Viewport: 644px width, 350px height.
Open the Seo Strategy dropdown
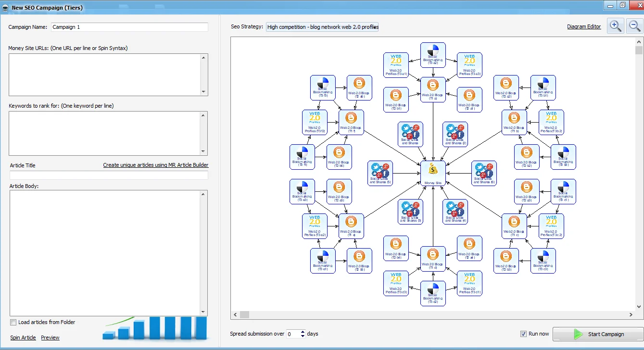click(322, 27)
